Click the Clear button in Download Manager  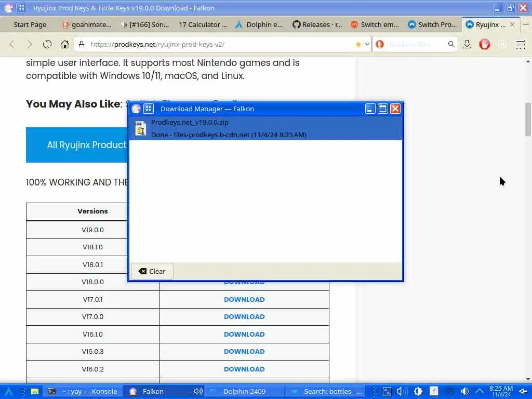point(152,271)
